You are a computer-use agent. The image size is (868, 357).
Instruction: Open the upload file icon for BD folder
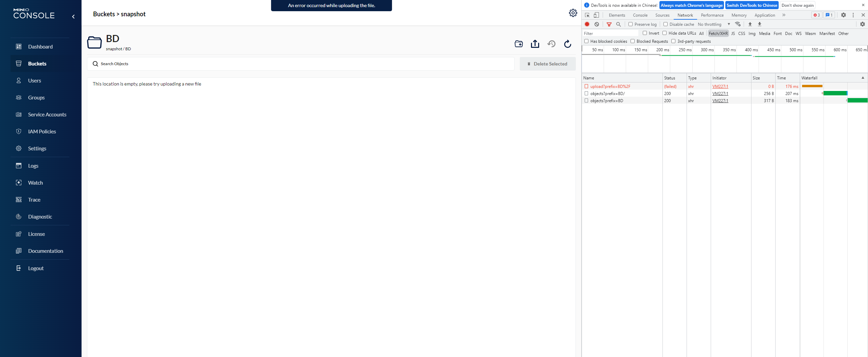pyautogui.click(x=535, y=44)
